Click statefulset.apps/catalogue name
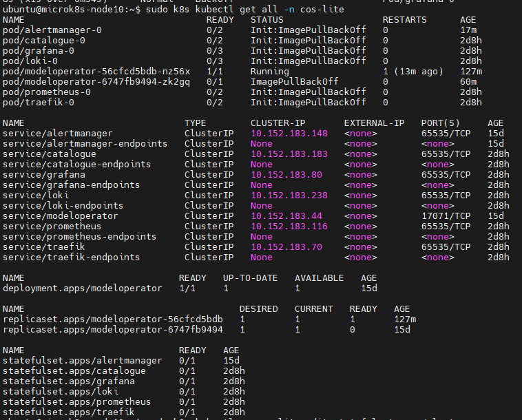Image resolution: width=522 pixels, height=420 pixels. pos(74,370)
